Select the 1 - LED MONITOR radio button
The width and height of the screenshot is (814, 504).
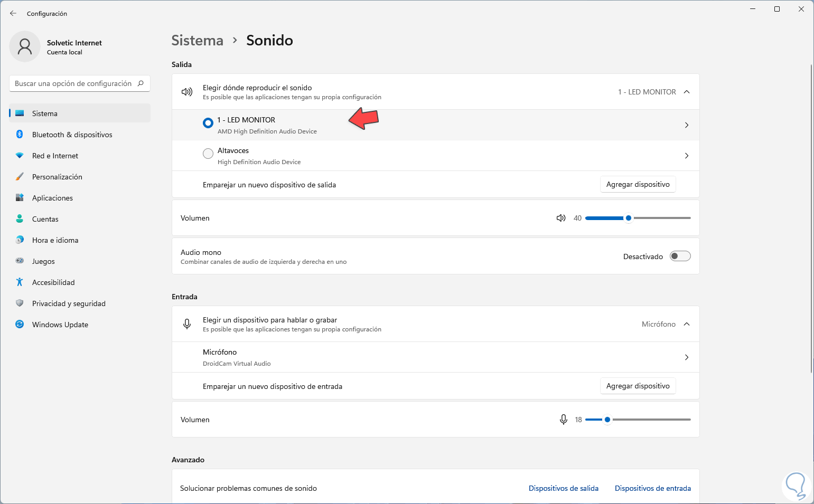coord(208,123)
